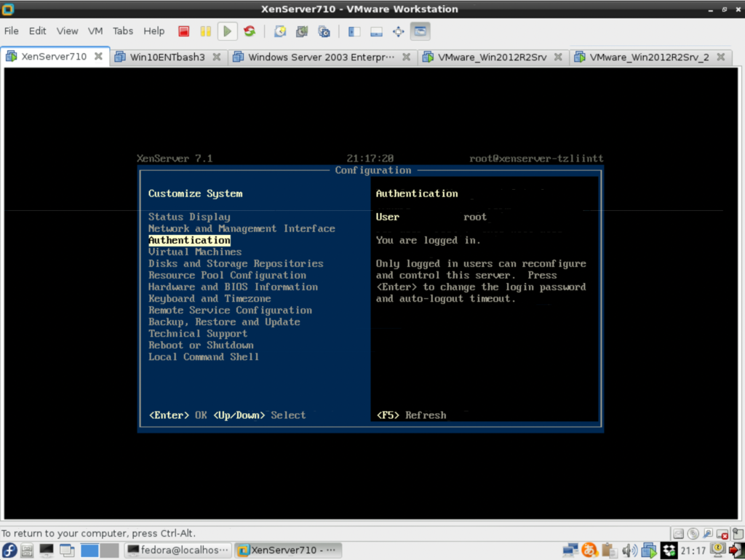
Task: Open the Snapshot Manager icon
Action: point(324,31)
